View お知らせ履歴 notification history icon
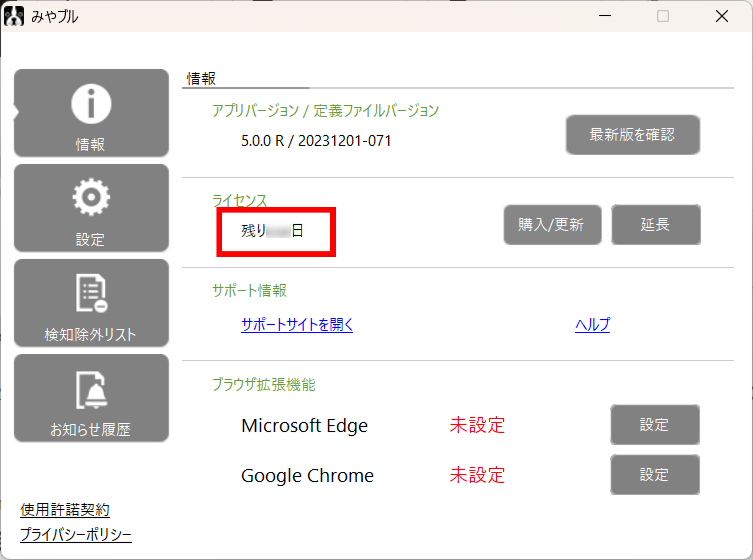 [x=91, y=397]
